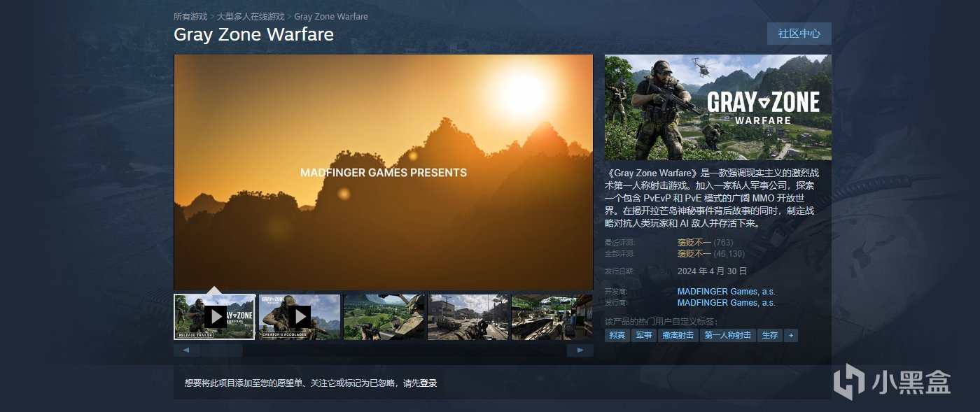Click the main trailer video player
The height and width of the screenshot is (412, 980).
coord(383,172)
